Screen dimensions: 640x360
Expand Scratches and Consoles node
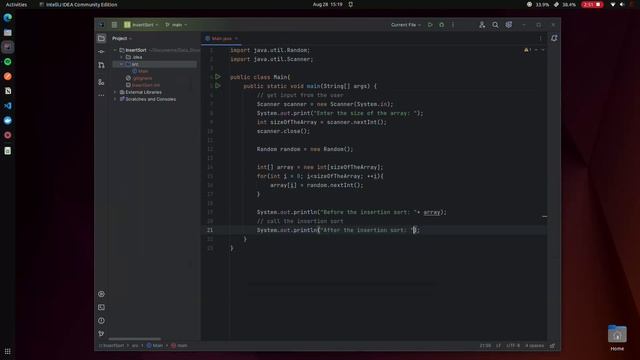pos(115,99)
